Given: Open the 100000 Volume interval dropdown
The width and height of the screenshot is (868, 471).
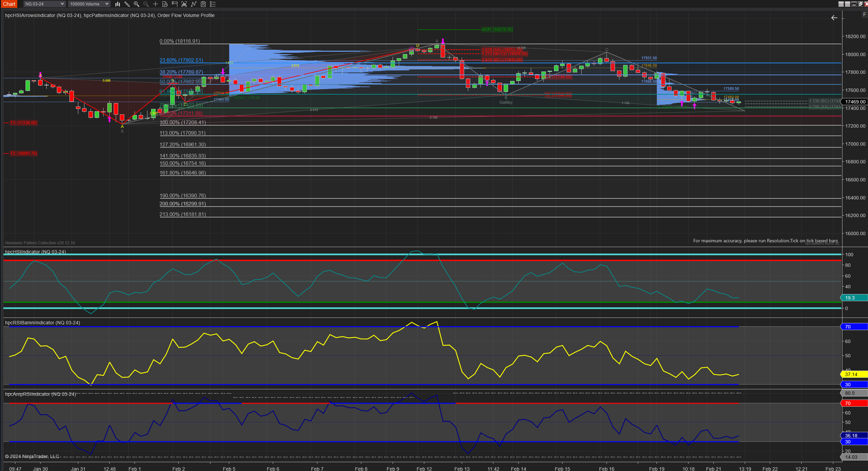Looking at the screenshot, I should click(89, 4).
